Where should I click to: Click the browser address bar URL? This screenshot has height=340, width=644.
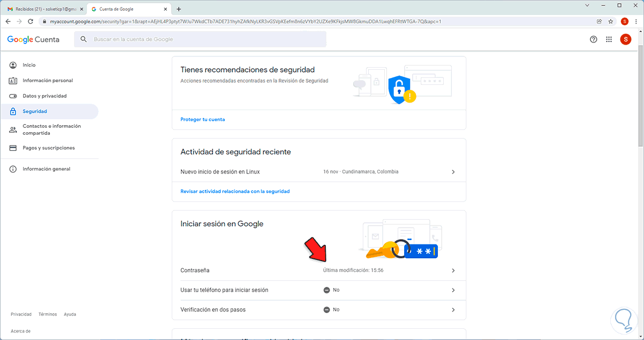click(246, 21)
